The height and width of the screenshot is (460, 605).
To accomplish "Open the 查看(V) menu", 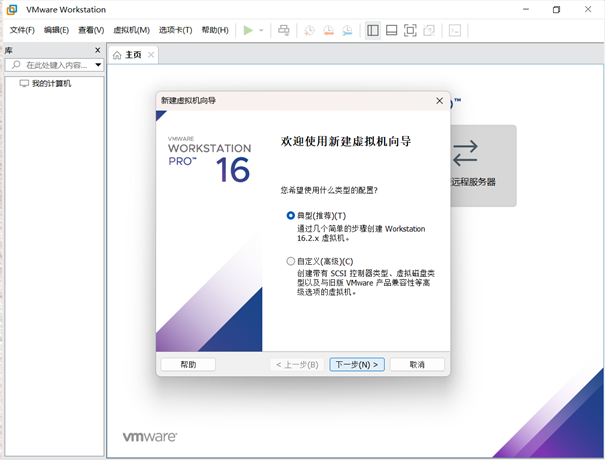I will [x=91, y=30].
